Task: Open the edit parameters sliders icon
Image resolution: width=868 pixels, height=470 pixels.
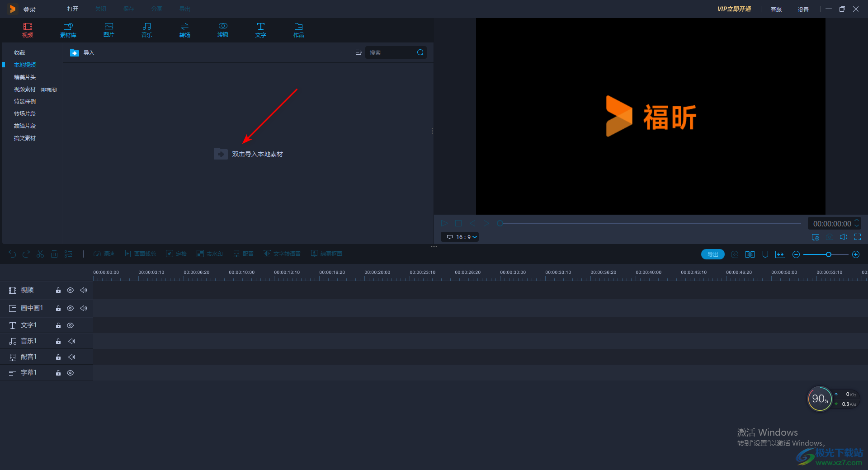Action: pos(68,254)
